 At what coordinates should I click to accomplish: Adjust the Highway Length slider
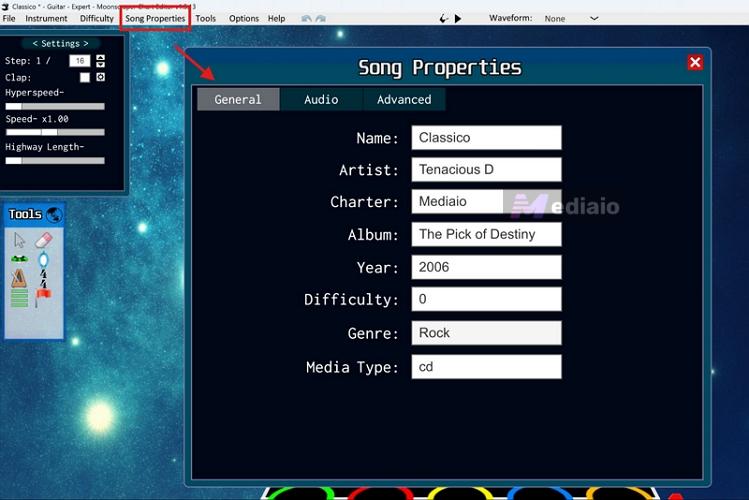pos(55,160)
